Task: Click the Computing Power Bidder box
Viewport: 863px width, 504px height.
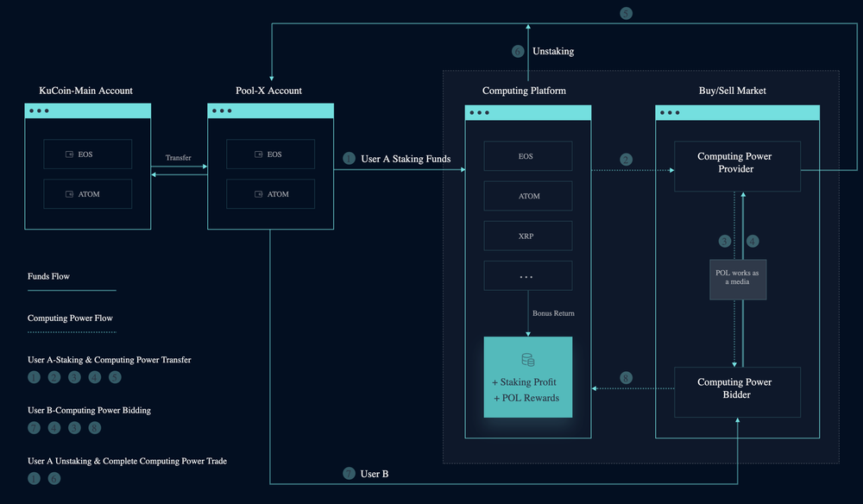Action: pos(736,391)
